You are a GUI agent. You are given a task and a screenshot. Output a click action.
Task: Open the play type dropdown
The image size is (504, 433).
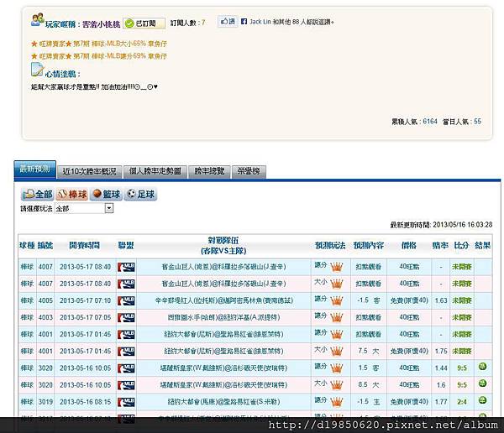tap(84, 208)
